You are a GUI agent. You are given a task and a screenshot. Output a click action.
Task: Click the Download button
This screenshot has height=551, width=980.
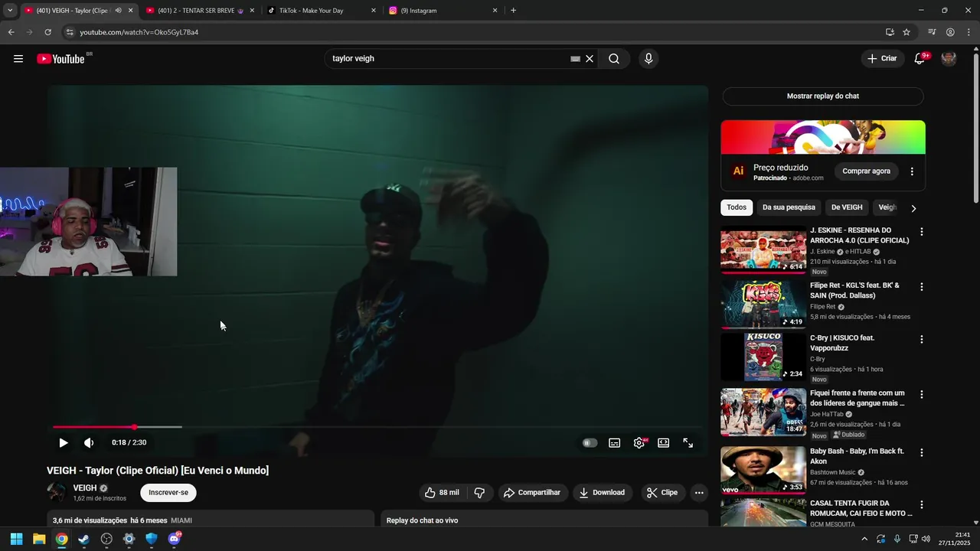click(602, 493)
